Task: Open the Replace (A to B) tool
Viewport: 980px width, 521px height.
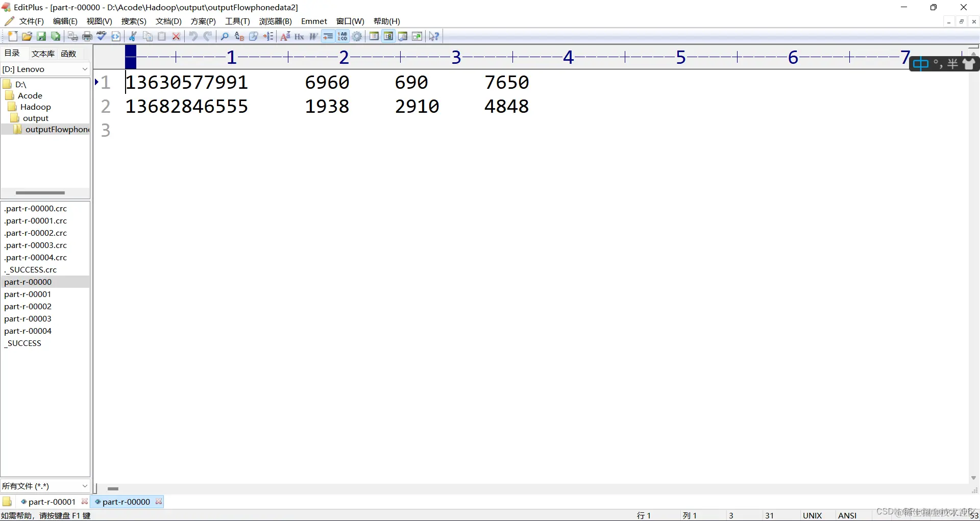Action: (x=239, y=36)
